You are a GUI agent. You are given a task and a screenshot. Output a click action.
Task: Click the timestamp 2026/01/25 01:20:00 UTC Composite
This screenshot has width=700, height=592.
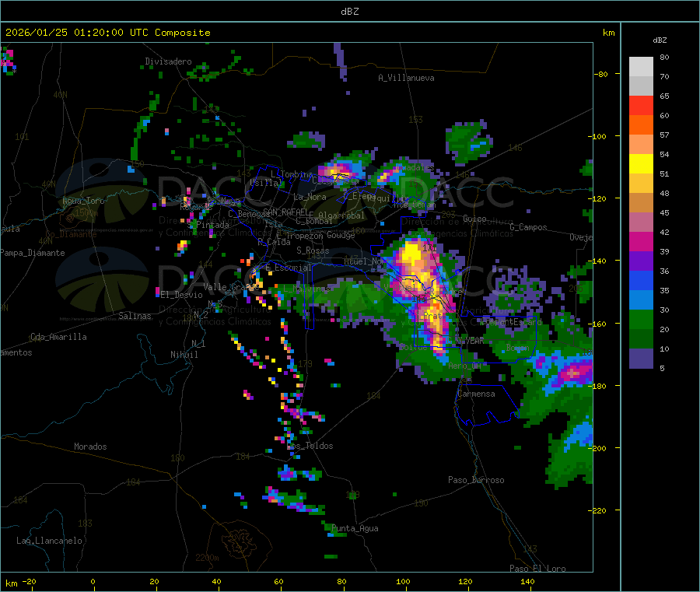pos(107,33)
